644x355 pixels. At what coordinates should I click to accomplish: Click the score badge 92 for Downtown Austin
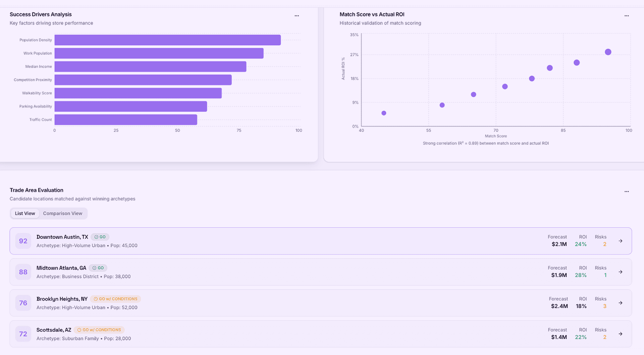click(x=23, y=241)
